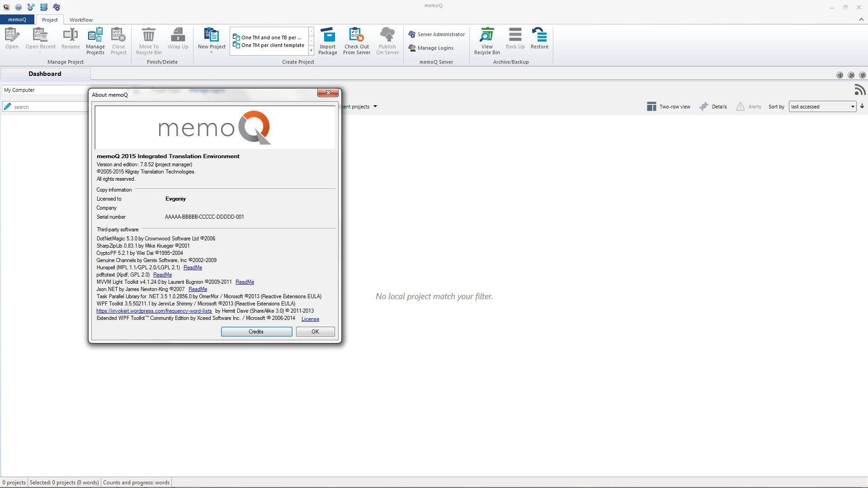Open the Json.NET ReadMe link
Viewport: 868px width, 488px height.
point(198,289)
